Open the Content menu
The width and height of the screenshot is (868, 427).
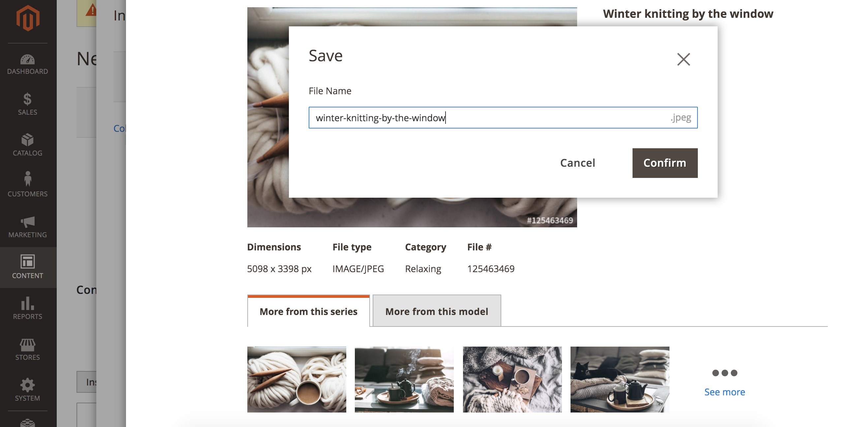click(x=28, y=268)
